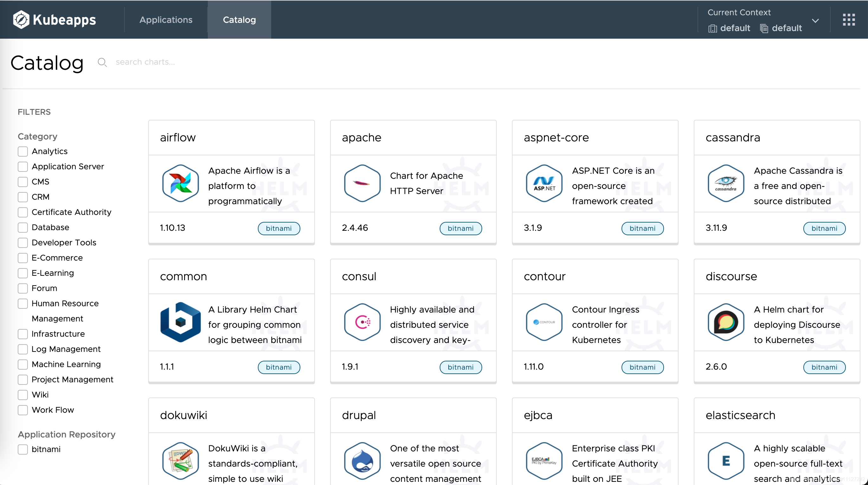Select the Catalog tab
This screenshot has width=868, height=485.
coord(239,20)
